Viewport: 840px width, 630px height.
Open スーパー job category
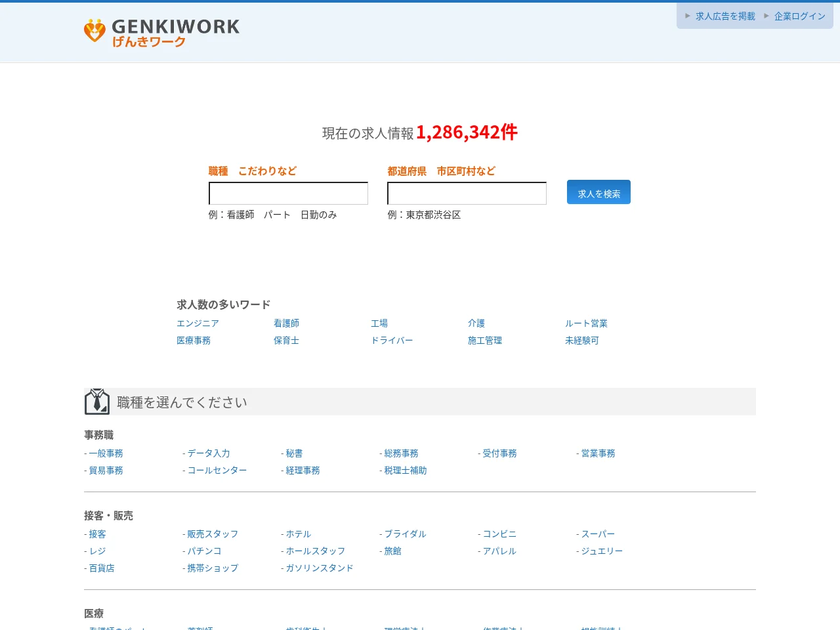coord(598,534)
